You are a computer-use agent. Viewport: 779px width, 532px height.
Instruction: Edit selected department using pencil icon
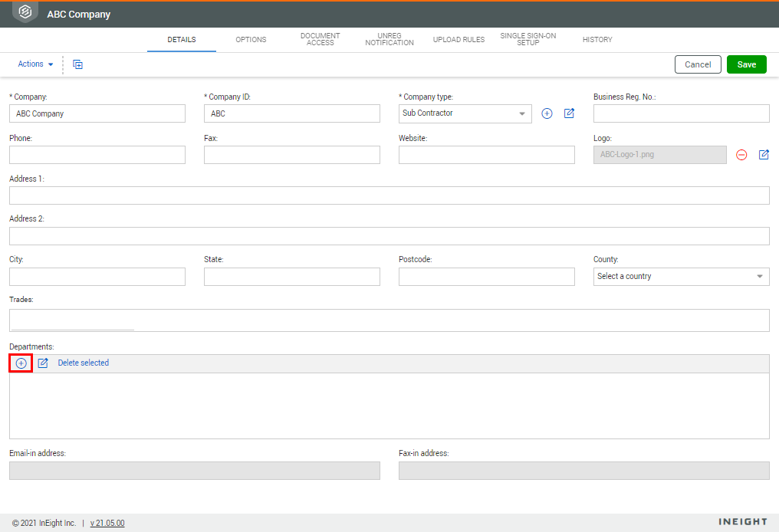(43, 363)
